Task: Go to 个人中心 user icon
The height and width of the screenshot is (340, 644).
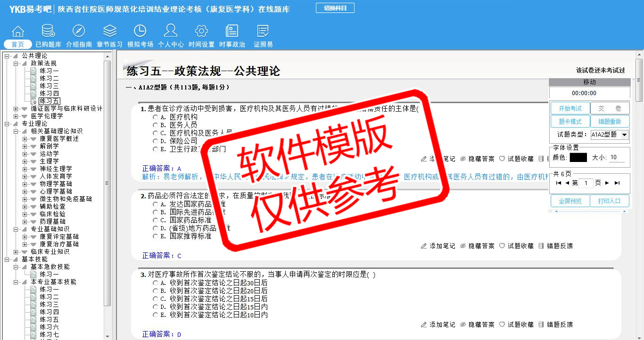Action: coord(171,32)
